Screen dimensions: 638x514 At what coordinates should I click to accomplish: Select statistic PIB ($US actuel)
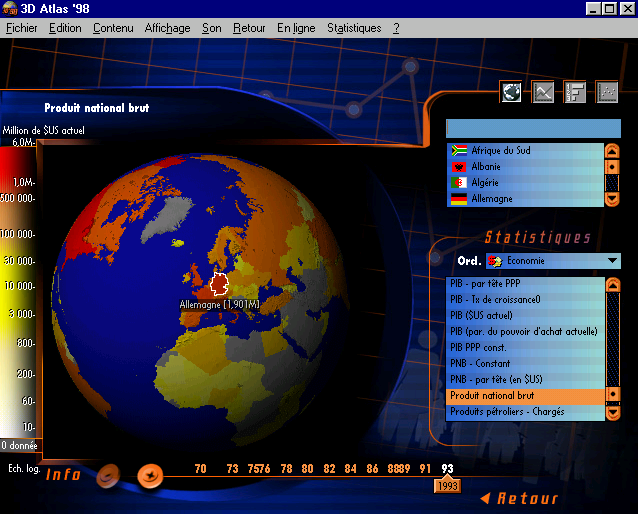[x=525, y=315]
